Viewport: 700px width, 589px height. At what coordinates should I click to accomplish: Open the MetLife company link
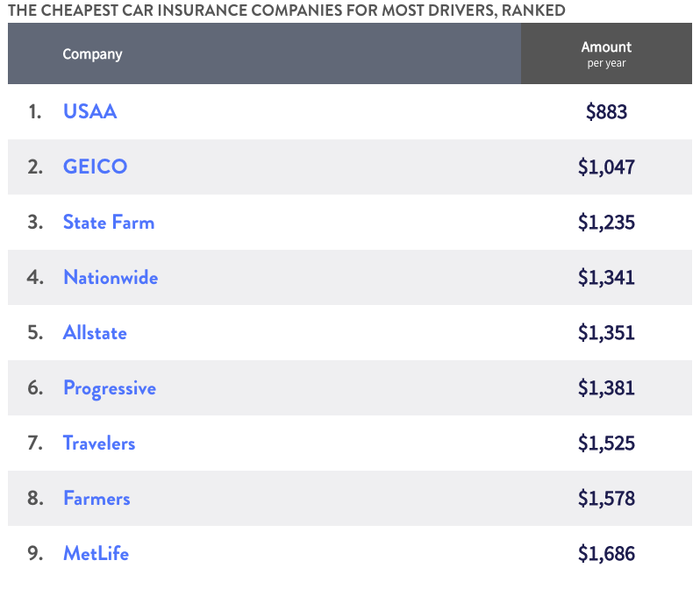pos(96,554)
